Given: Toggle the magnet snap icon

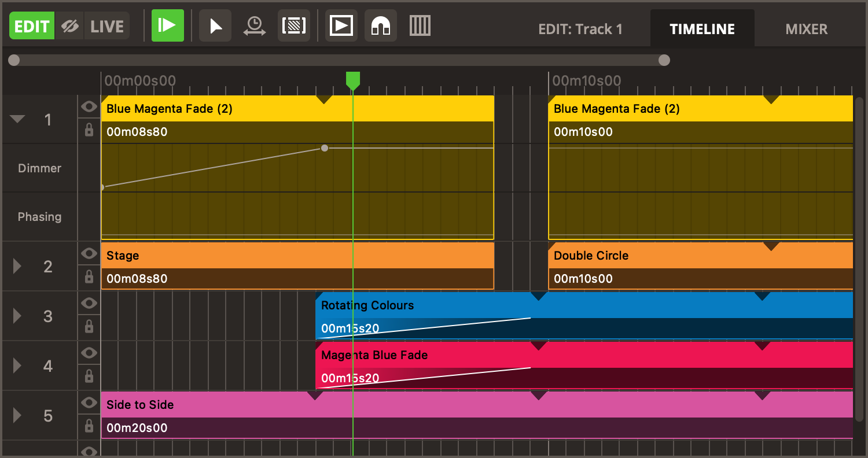Looking at the screenshot, I should (380, 26).
